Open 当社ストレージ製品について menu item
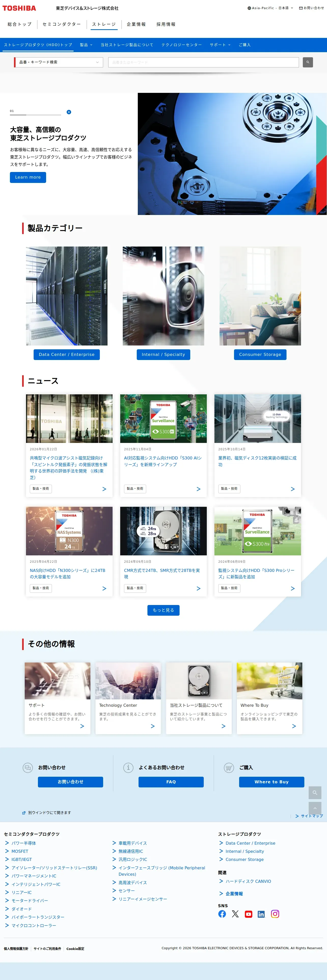 click(127, 45)
